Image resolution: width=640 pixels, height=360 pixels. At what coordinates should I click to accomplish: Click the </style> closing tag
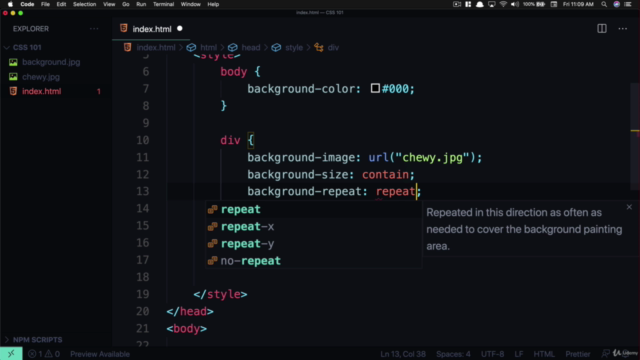coord(220,294)
